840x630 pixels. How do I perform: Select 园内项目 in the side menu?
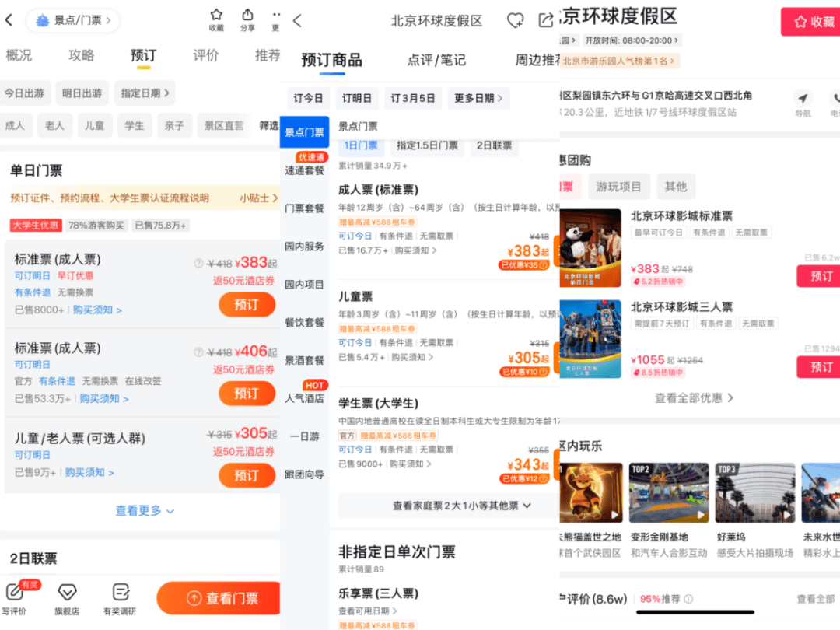(x=304, y=285)
